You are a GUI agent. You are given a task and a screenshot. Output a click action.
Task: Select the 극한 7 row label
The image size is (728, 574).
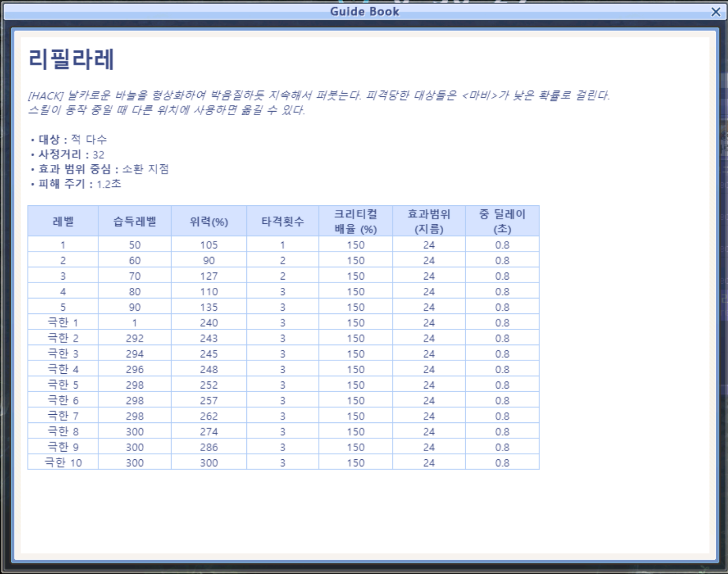click(x=63, y=416)
